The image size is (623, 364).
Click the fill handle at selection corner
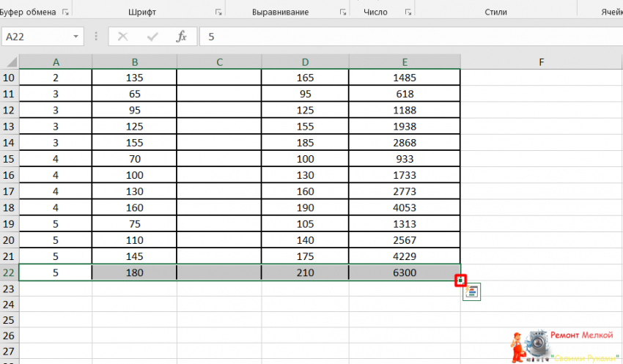click(x=460, y=280)
